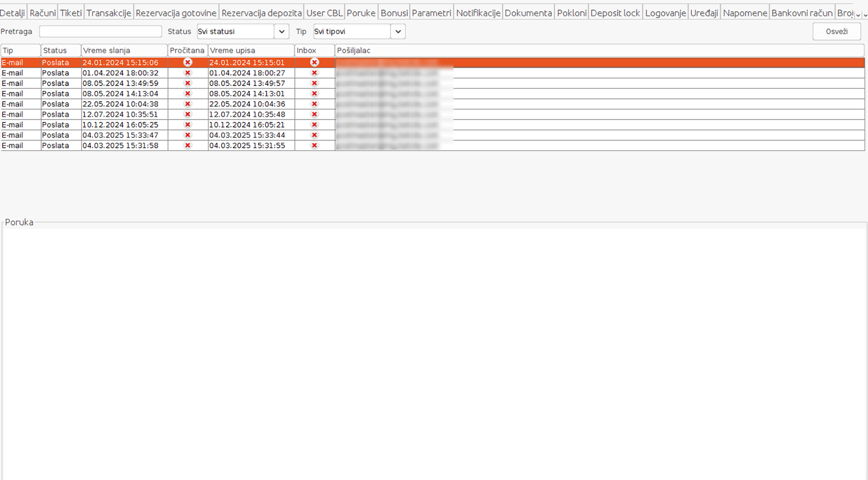
Task: Expand the hidden tabs overflow arrow
Action: (x=858, y=15)
